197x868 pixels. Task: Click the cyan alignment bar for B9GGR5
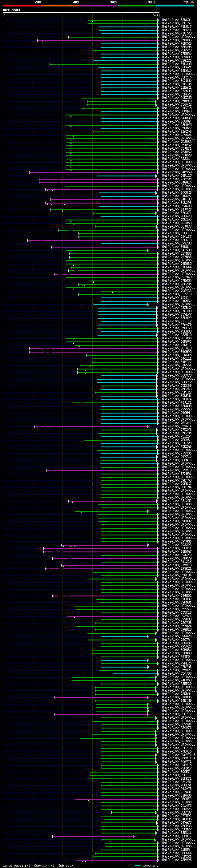tap(125, 636)
